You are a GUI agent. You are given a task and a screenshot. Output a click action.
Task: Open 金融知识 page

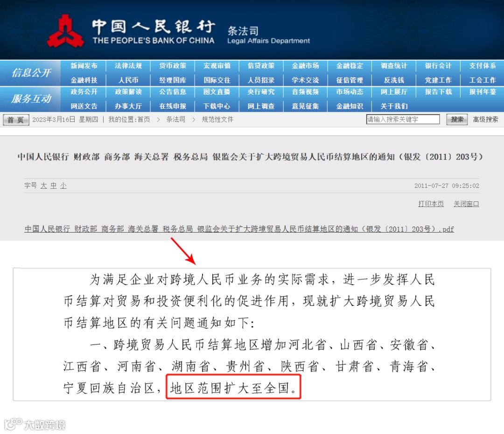pos(350,106)
